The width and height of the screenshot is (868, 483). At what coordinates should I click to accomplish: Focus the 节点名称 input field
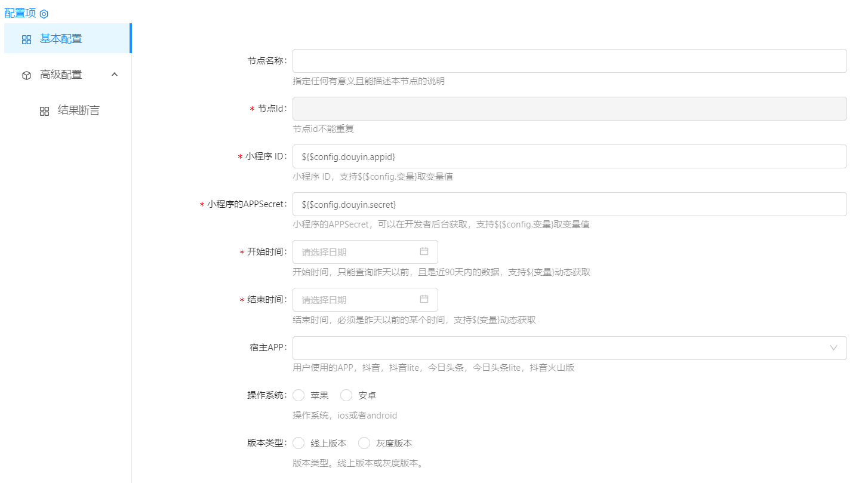[569, 61]
